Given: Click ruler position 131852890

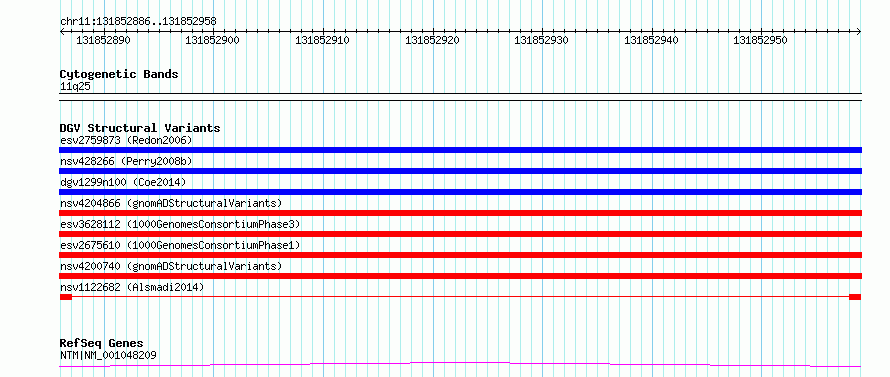Looking at the screenshot, I should tap(103, 40).
